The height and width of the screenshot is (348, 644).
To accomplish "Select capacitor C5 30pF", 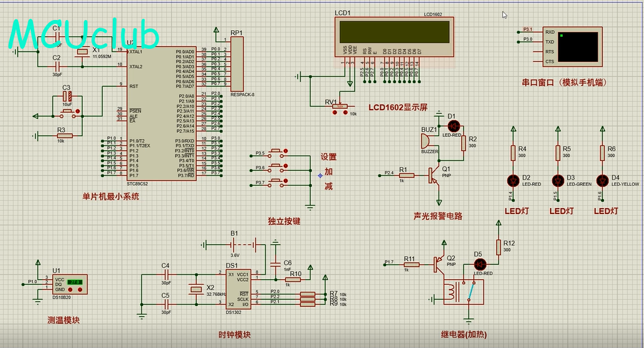I will (x=167, y=304).
